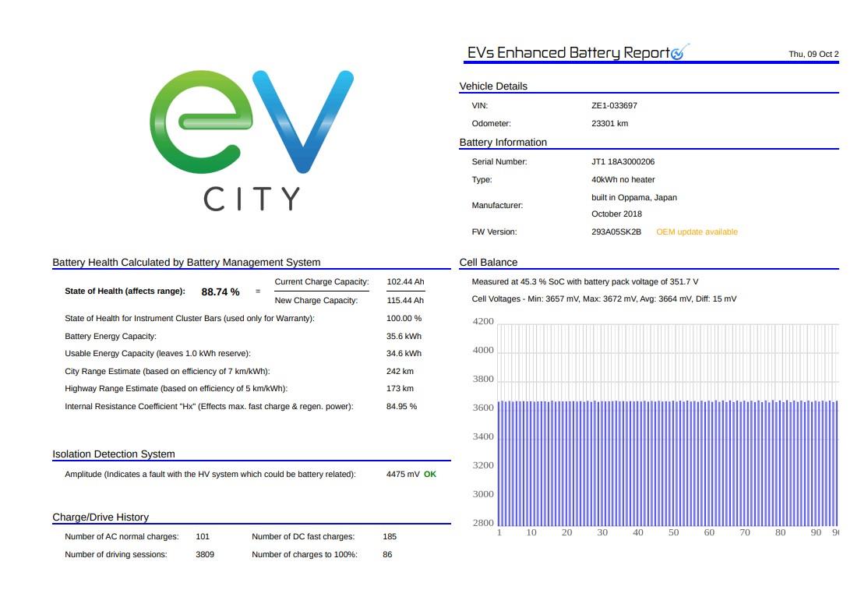The image size is (868, 604).
Task: Click the green OK isolation status
Action: [430, 475]
